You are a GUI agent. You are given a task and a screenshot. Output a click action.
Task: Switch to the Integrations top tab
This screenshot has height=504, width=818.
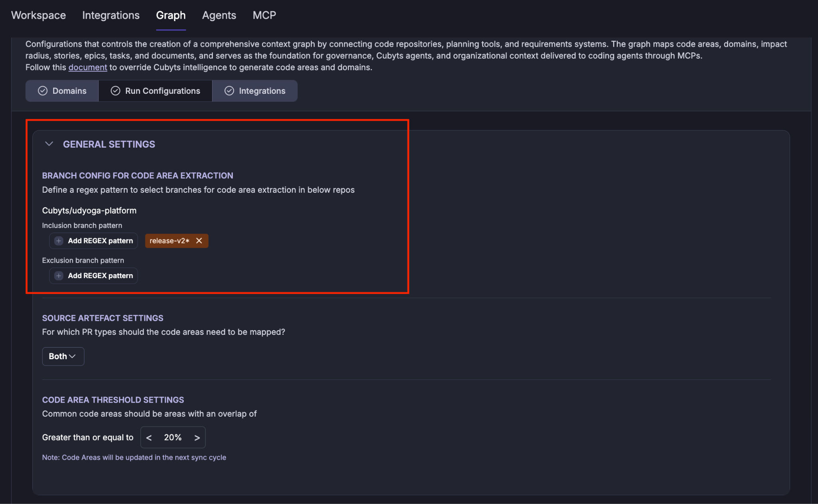point(111,15)
